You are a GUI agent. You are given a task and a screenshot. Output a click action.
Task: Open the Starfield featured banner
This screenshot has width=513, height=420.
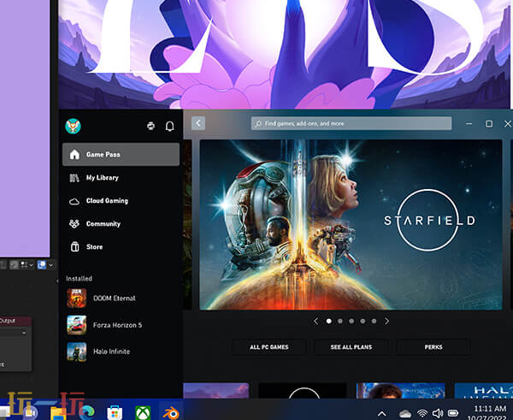click(x=351, y=225)
